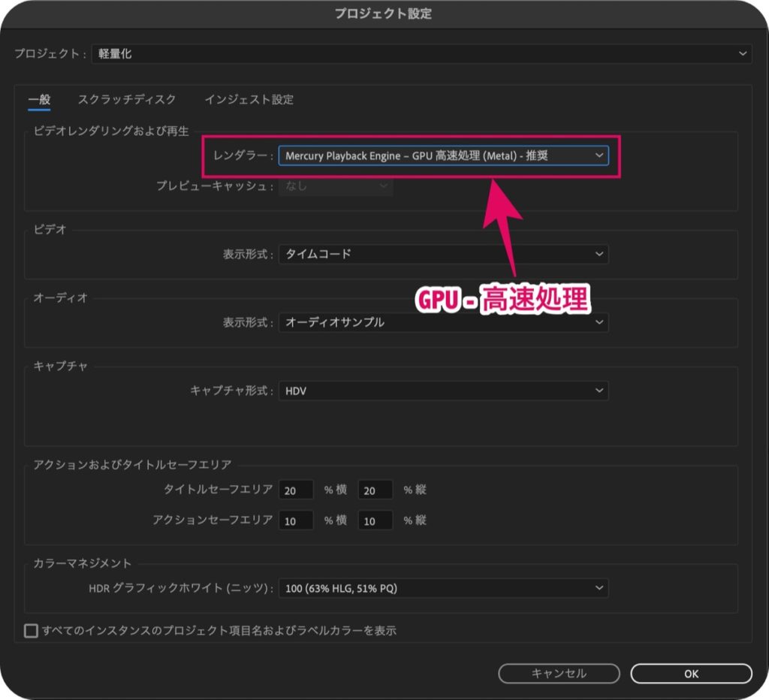Viewport: 769px width, 700px height.
Task: Click the オーディオ section heading
Action: pos(60,297)
